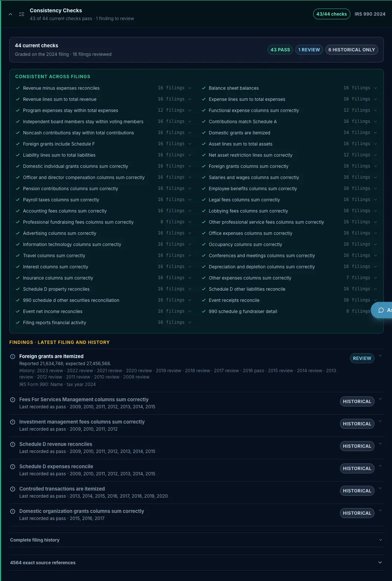The height and width of the screenshot is (581, 392).
Task: Click alert icon beside Investment management fees
Action: pyautogui.click(x=13, y=422)
